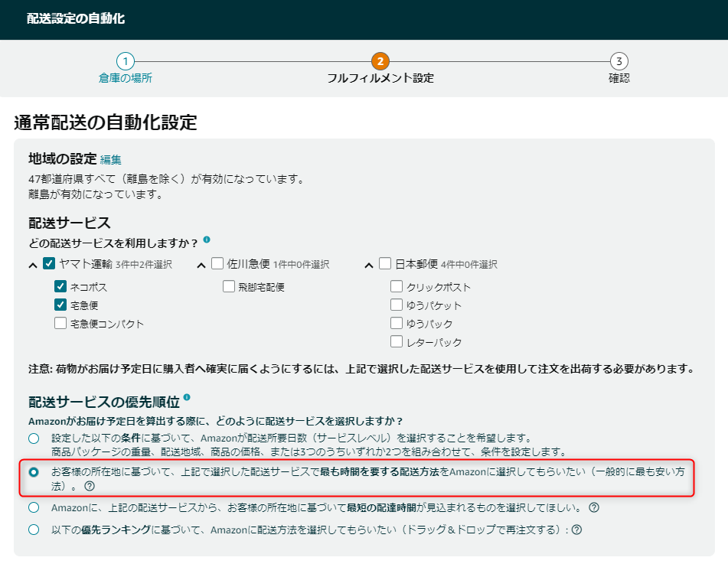Image resolution: width=728 pixels, height=564 pixels.
Task: Uncheck the ヤマト運輸 checkbox
Action: pos(49,264)
